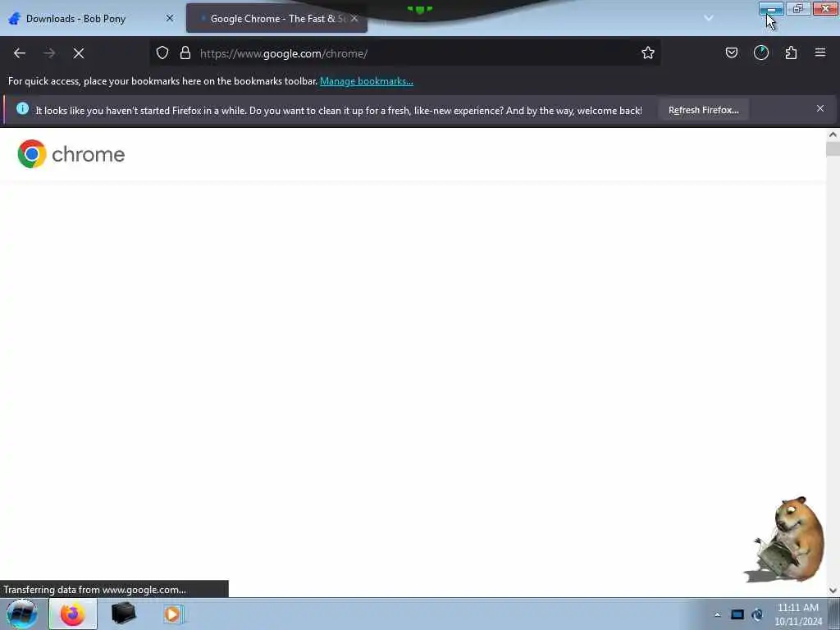Open the taskbar clock and date
840x630 pixels.
click(798, 614)
